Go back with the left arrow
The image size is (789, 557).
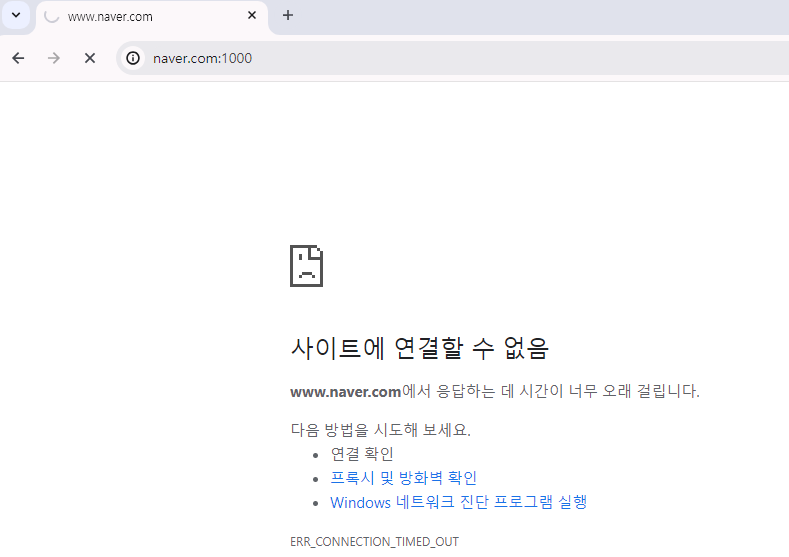(18, 58)
